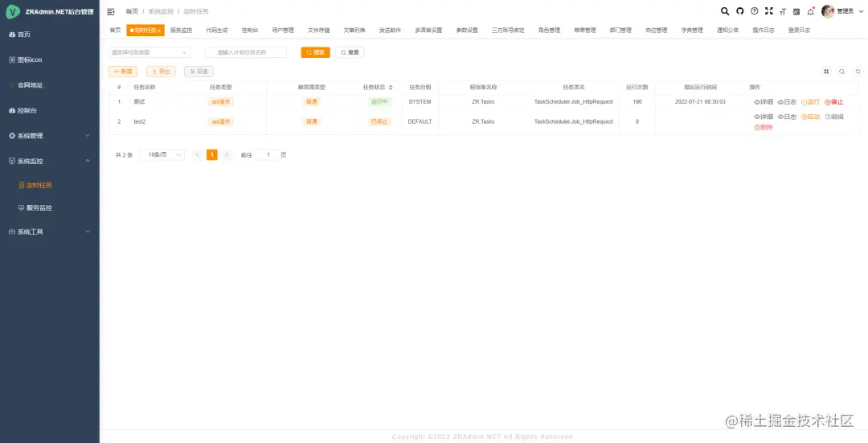Image resolution: width=868 pixels, height=443 pixels.
Task: Click the 新增 add button
Action: pyautogui.click(x=123, y=72)
